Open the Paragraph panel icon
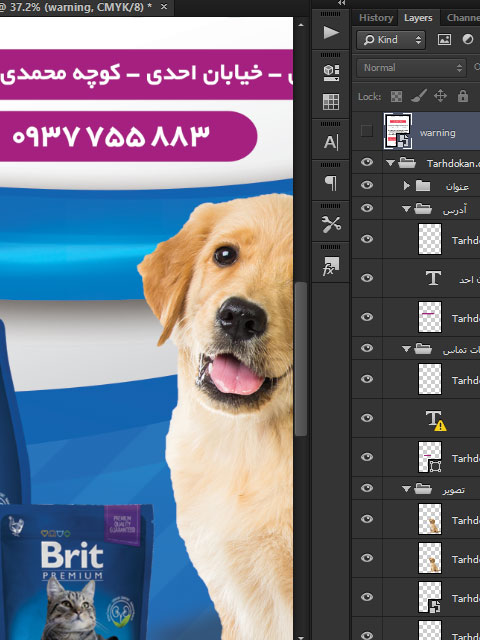The height and width of the screenshot is (640, 480). (x=331, y=183)
